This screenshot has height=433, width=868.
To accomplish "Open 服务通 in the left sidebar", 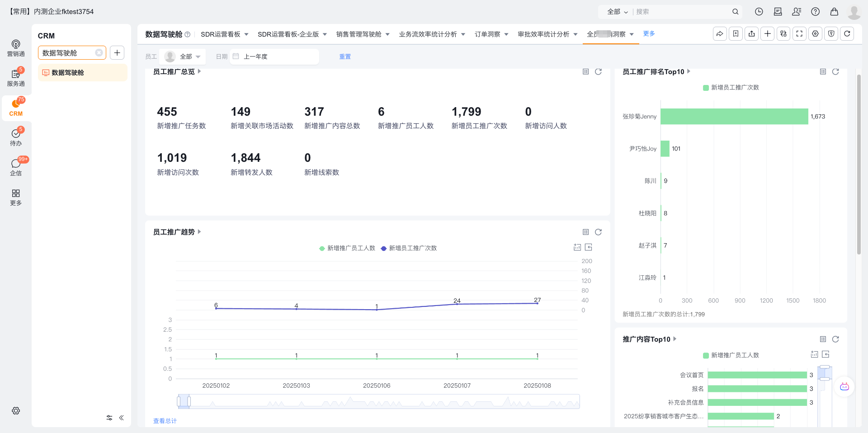I will click(16, 78).
